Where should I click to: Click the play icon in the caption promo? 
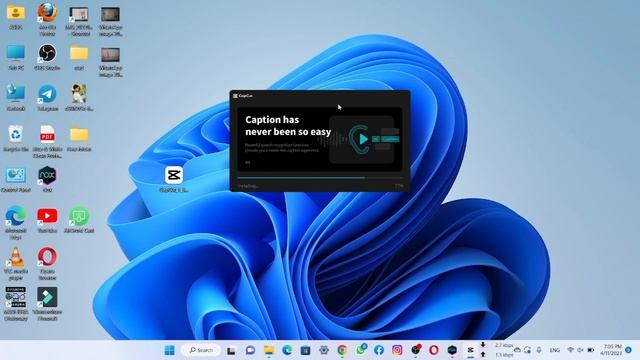coord(363,139)
